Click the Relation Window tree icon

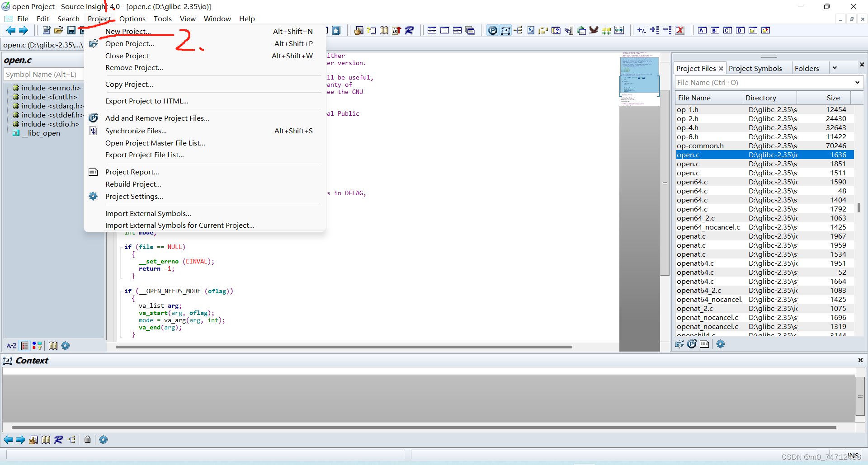(518, 30)
